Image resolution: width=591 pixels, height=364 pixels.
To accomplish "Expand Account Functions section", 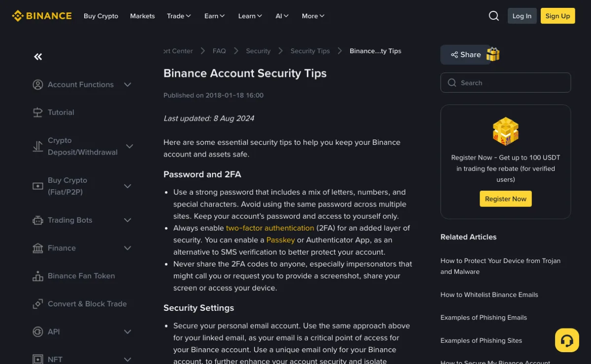I will 128,85.
